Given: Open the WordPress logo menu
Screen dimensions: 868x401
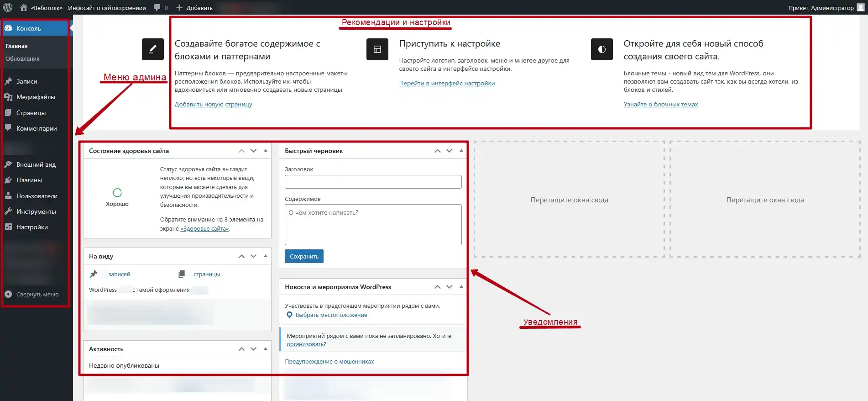Looking at the screenshot, I should point(8,7).
